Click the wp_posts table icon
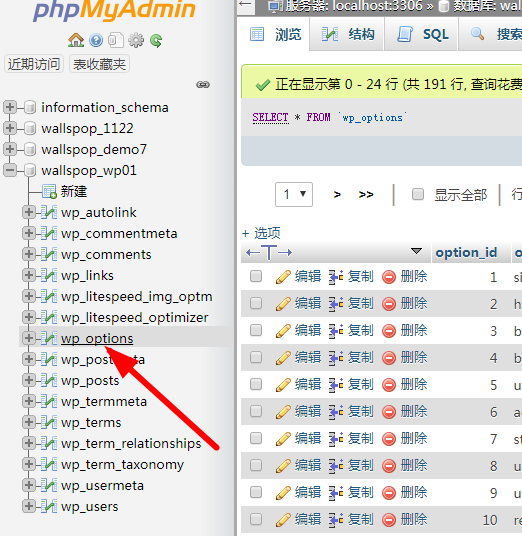Image resolution: width=522 pixels, height=536 pixels. pyautogui.click(x=49, y=380)
